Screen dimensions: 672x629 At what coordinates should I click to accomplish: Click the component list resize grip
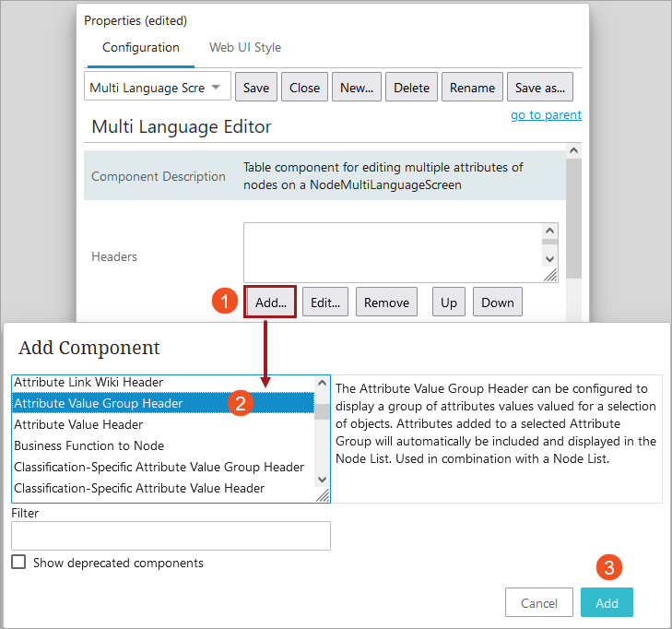coord(323,495)
